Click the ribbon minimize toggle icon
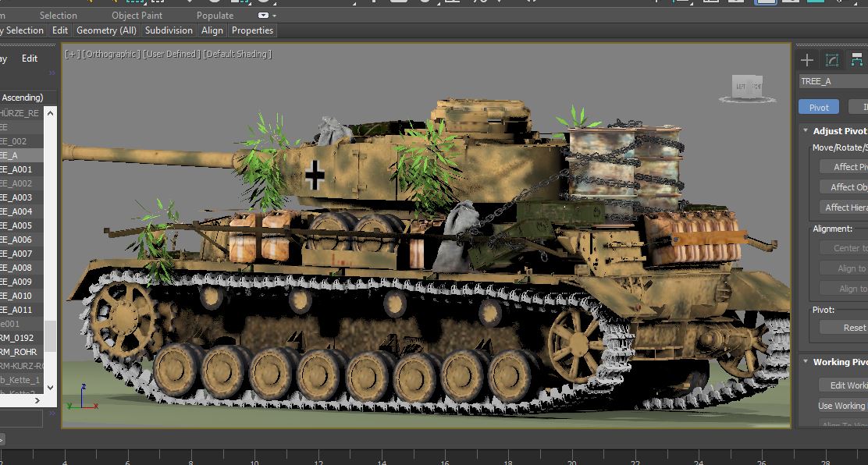 263,15
